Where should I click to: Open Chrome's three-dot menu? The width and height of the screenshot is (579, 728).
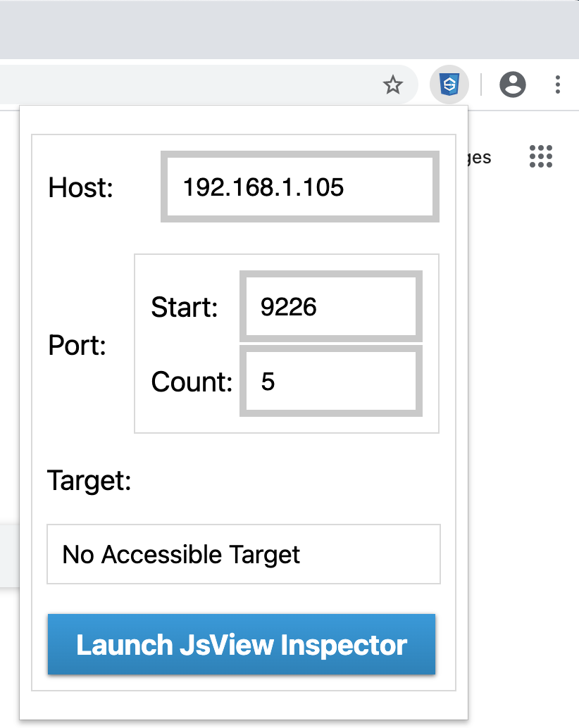(557, 85)
